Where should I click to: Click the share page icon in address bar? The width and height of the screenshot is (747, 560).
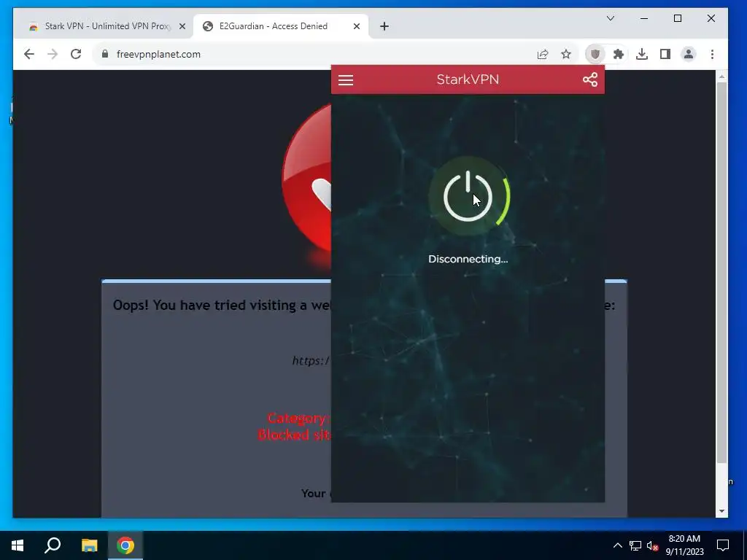coord(543,54)
